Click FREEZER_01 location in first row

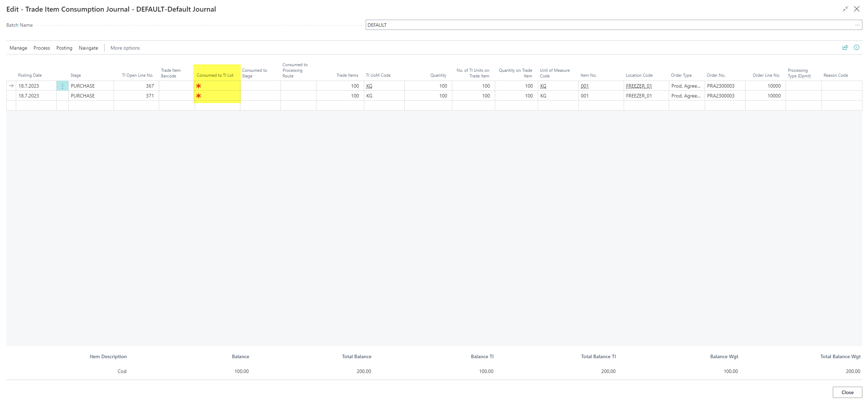pos(639,86)
